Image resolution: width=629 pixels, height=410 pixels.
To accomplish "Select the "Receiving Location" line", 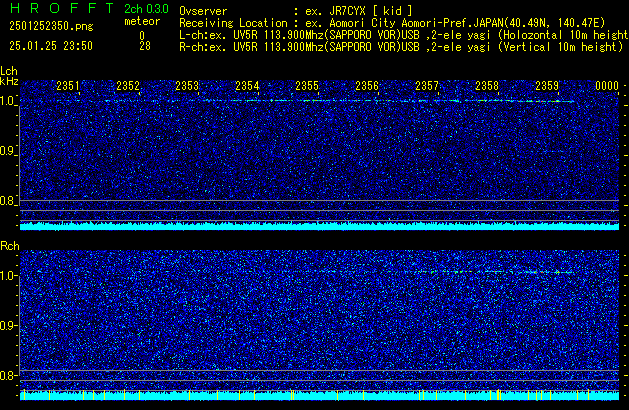I will [x=392, y=23].
